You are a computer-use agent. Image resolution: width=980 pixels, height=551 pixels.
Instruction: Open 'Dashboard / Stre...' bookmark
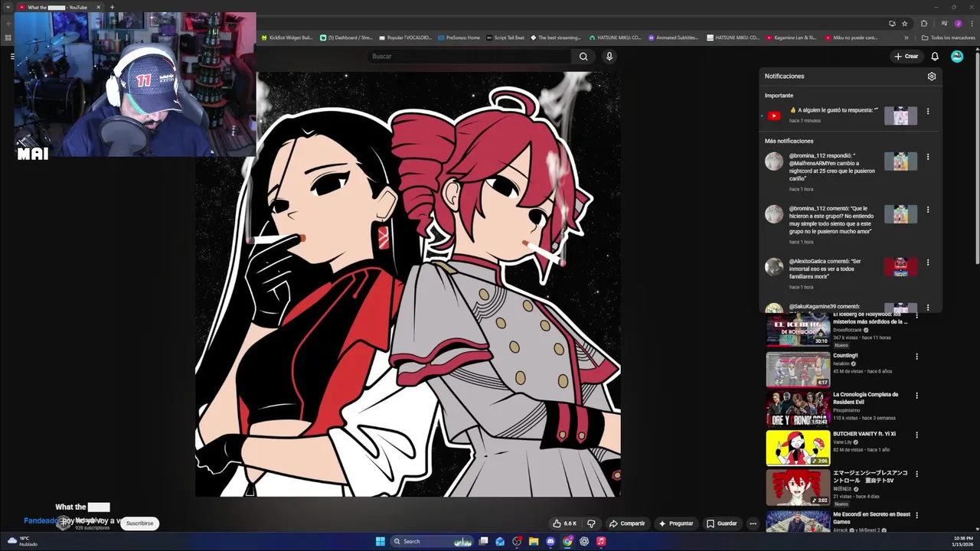(x=346, y=37)
